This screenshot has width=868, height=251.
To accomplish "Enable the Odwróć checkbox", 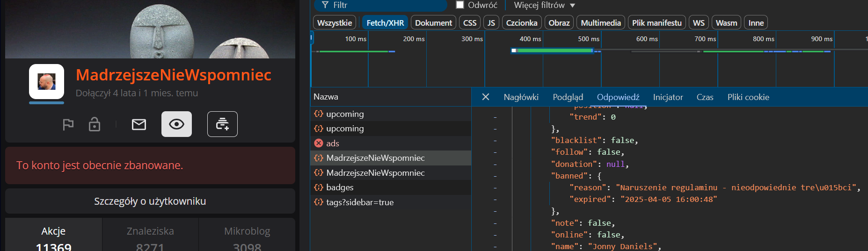I will coord(460,5).
